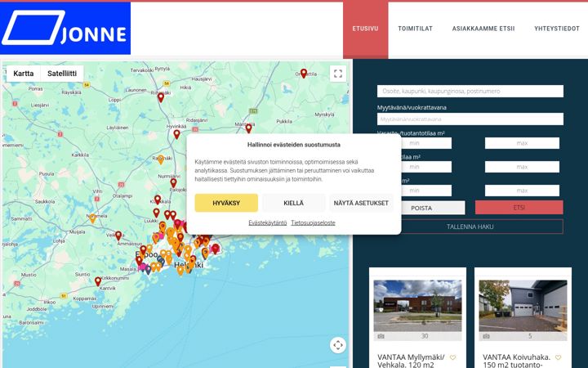The height and width of the screenshot is (368, 588).
Task: Open VANTAA Myllymäki/ Vehkala listing title
Action: pos(411,361)
